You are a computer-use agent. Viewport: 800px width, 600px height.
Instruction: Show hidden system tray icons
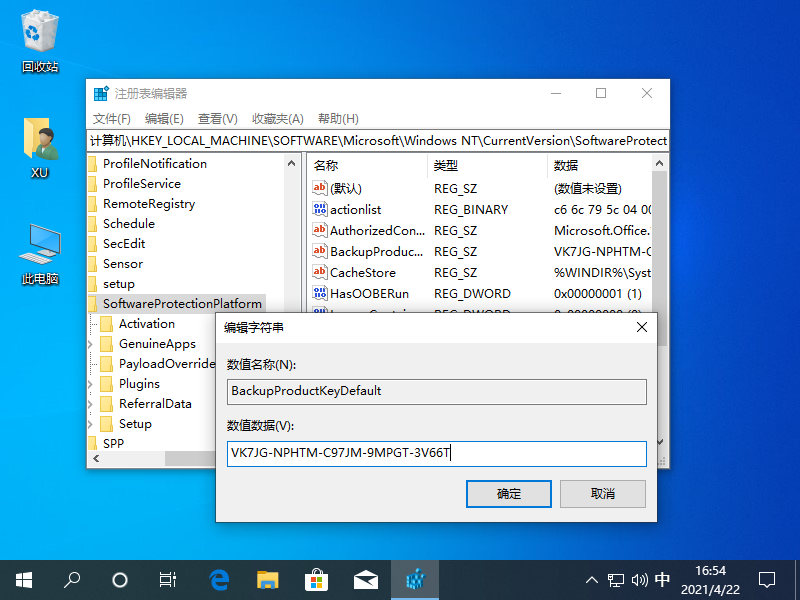(x=591, y=580)
